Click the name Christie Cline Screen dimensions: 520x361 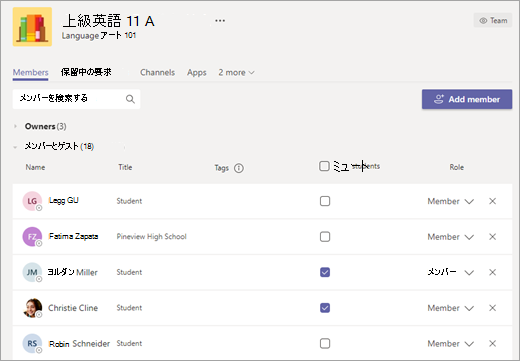tap(73, 308)
